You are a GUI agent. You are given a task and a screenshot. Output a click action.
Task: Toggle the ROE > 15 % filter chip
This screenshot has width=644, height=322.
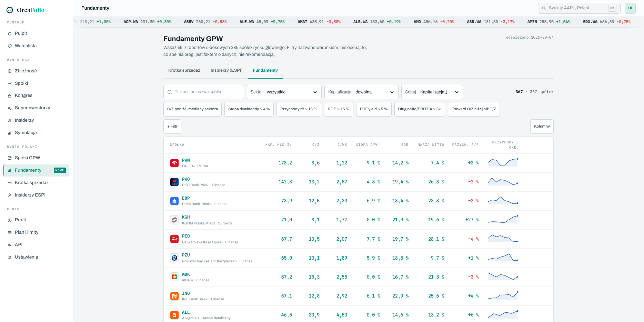[339, 109]
